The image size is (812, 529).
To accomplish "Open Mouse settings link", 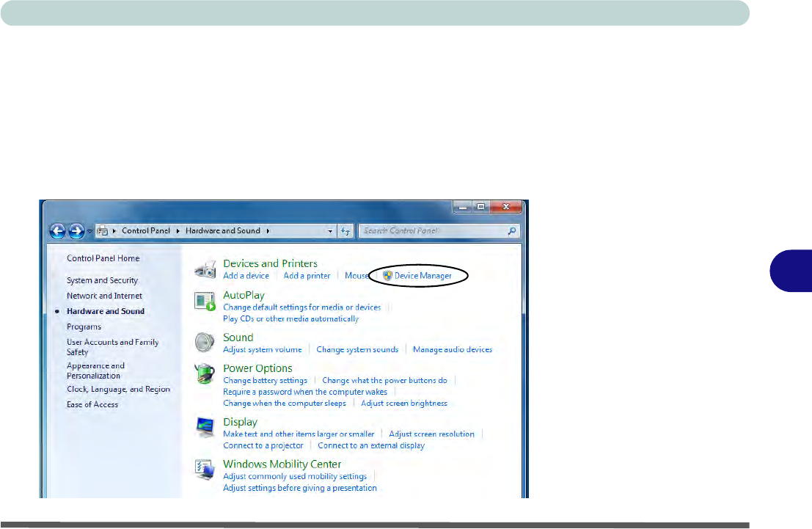I will (x=356, y=276).
